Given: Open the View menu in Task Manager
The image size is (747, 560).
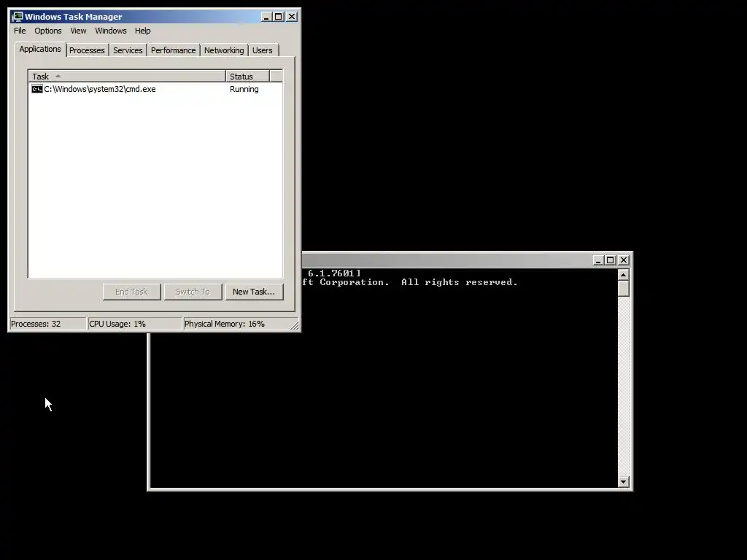Looking at the screenshot, I should point(78,31).
